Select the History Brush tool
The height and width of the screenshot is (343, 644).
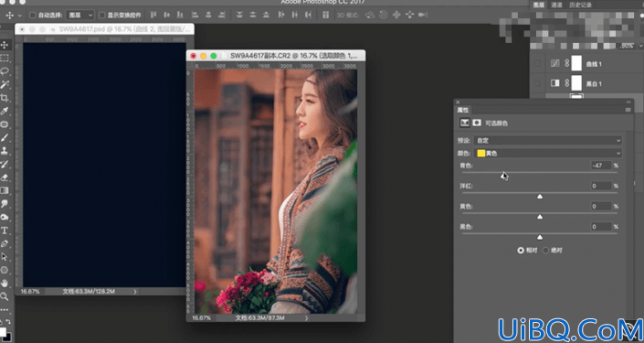(x=5, y=164)
